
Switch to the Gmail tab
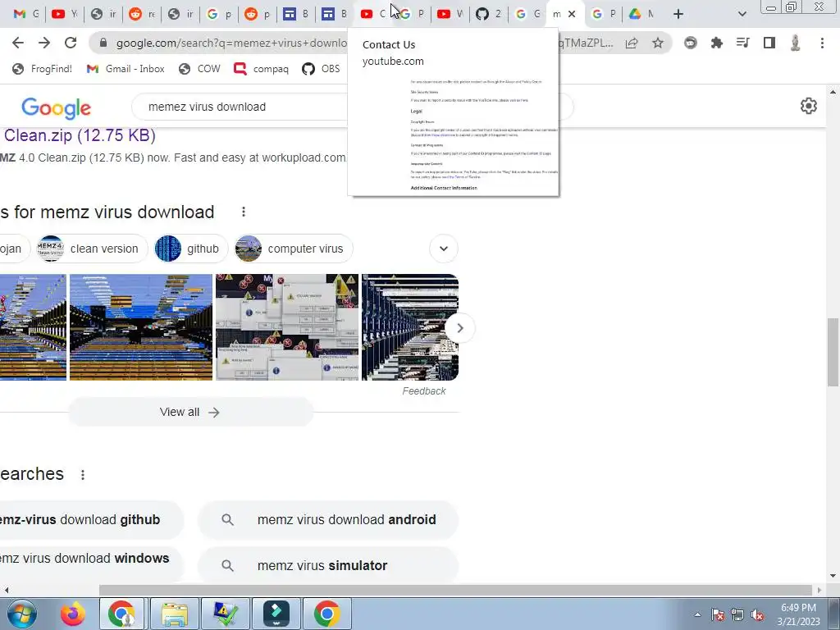click(25, 14)
